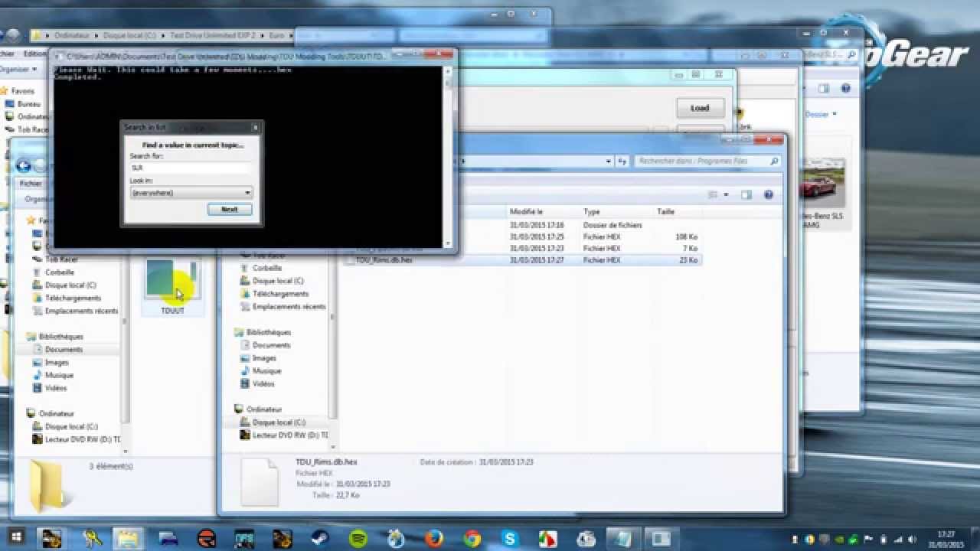
Task: Select Musique in left explorer sidebar
Action: point(59,376)
